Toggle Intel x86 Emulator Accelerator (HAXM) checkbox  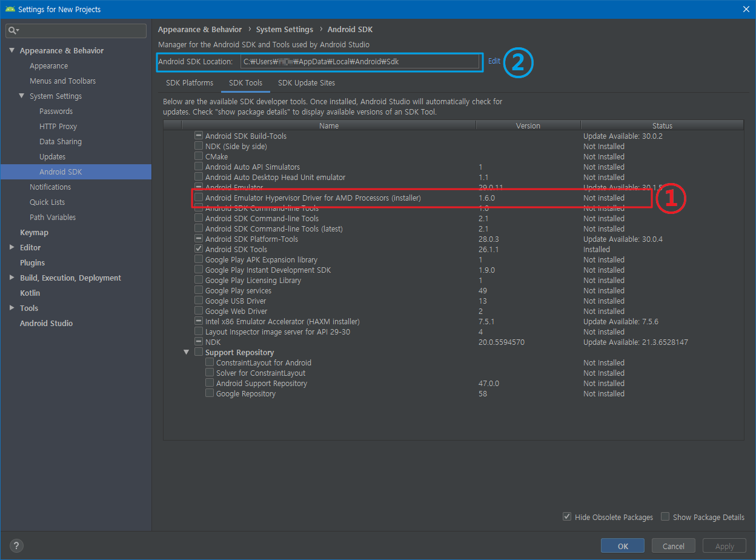pyautogui.click(x=199, y=321)
